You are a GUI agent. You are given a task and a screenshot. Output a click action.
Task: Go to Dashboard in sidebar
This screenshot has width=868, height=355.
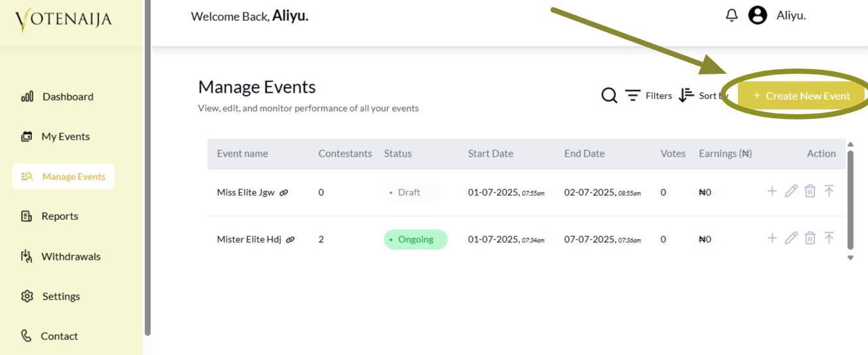click(x=57, y=97)
